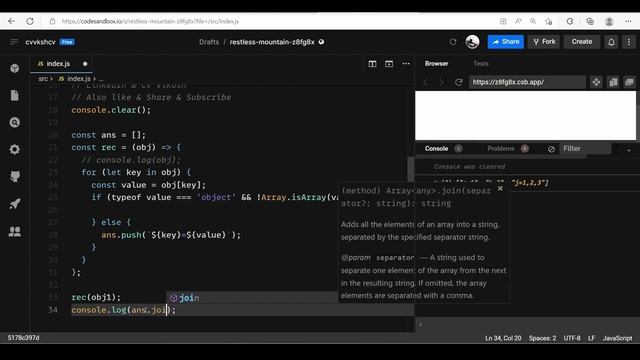The image size is (640, 360).
Task: Change language mode JavaScript
Action: 617,338
